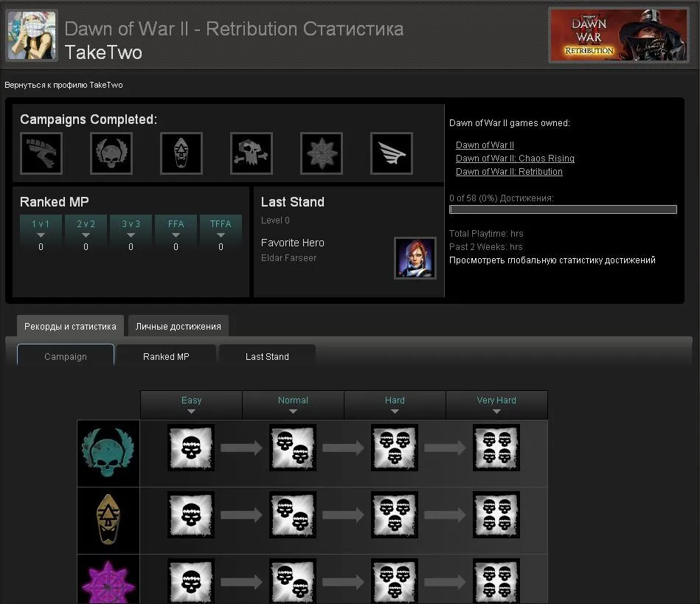Click Chaos Very Hard four-skull badge

(496, 581)
